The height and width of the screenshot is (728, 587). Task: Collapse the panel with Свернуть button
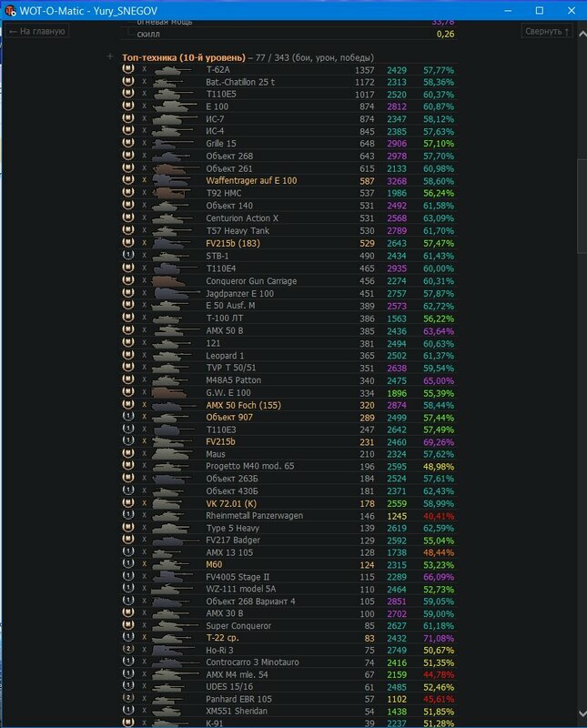pyautogui.click(x=548, y=31)
